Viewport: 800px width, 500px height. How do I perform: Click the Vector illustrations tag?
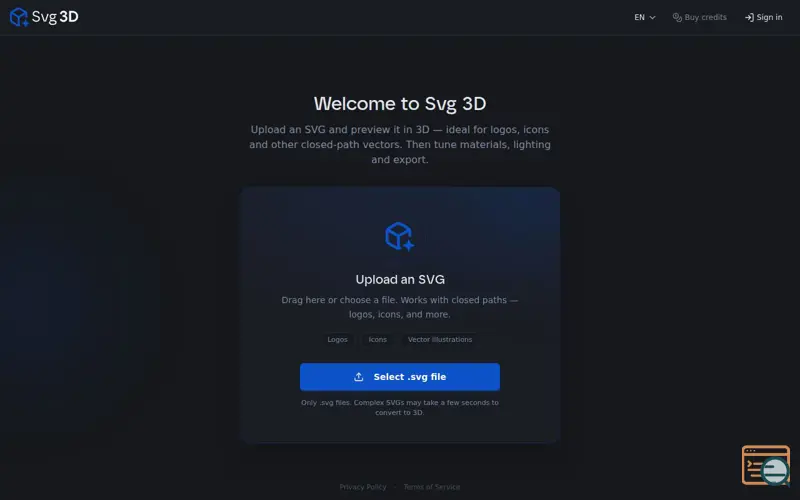pyautogui.click(x=440, y=339)
